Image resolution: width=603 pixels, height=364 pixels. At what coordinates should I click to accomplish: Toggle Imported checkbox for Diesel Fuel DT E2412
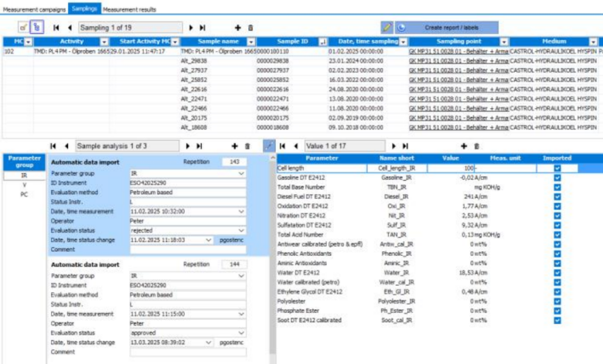coord(557,196)
